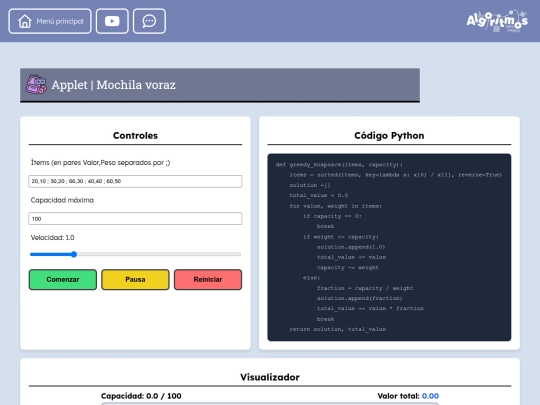540x405 pixels.
Task: Click the code line return solution, total_value
Action: point(338,329)
